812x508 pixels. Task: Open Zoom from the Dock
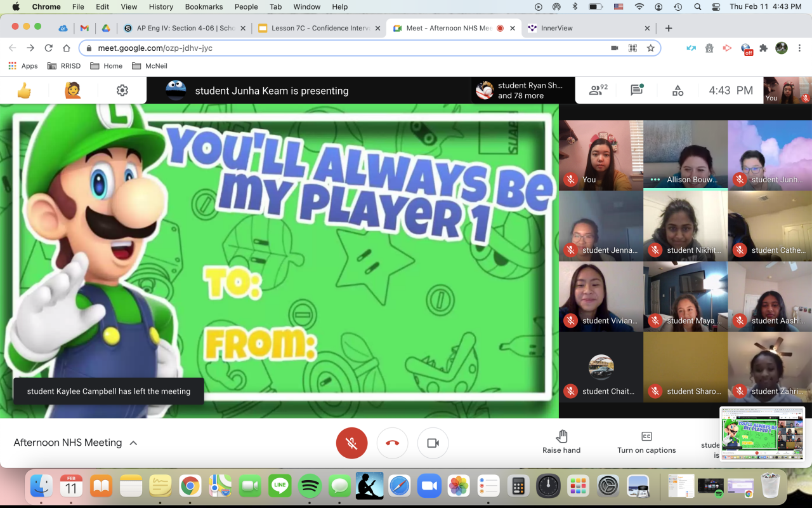(429, 486)
